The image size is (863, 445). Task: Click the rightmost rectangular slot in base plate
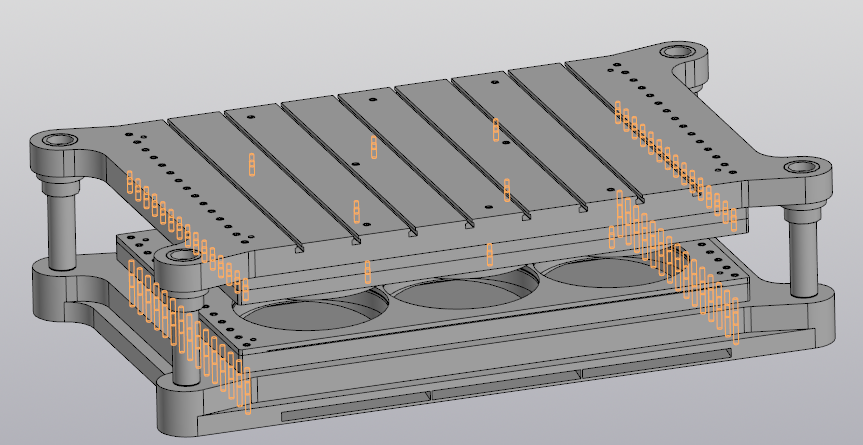coord(650,362)
